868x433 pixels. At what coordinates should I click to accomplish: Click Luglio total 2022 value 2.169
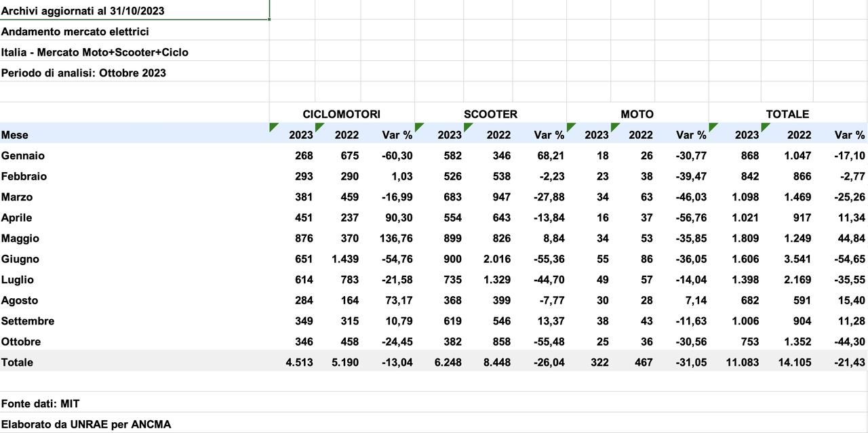(x=797, y=279)
